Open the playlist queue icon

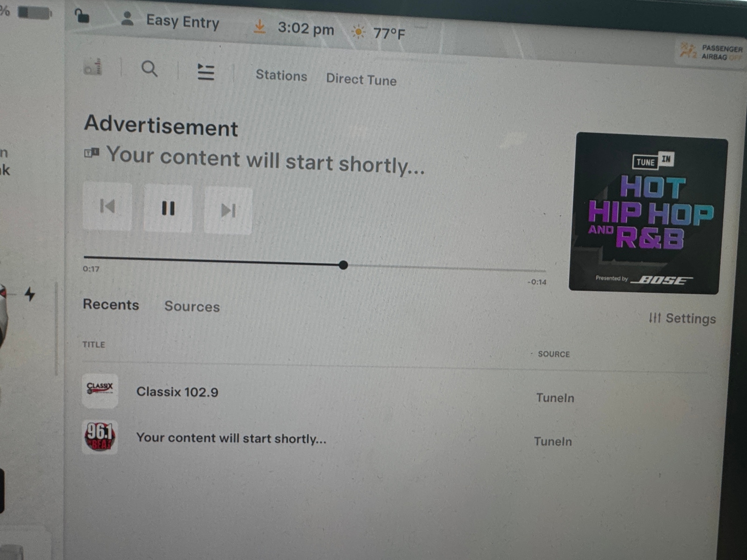click(x=205, y=72)
